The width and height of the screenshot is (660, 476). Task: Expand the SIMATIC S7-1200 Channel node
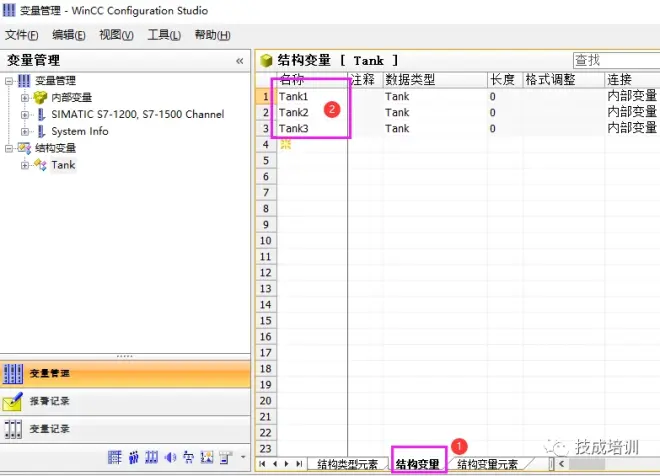tap(25, 114)
